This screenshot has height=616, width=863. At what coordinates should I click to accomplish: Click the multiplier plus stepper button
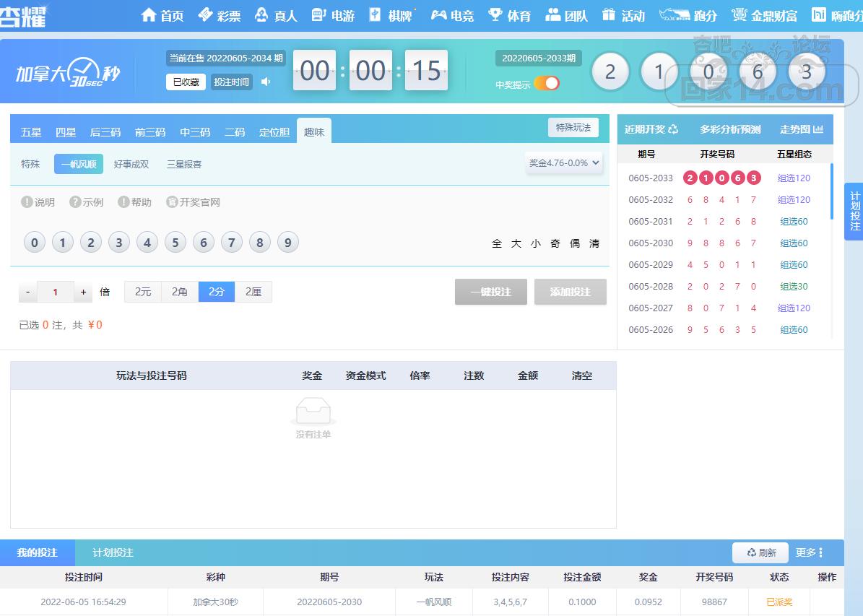pyautogui.click(x=84, y=292)
